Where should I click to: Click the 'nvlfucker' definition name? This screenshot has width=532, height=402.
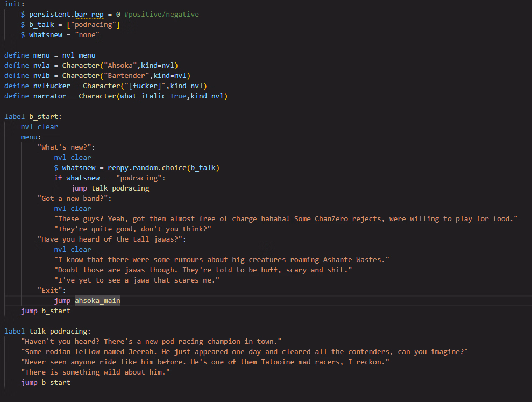click(x=52, y=86)
